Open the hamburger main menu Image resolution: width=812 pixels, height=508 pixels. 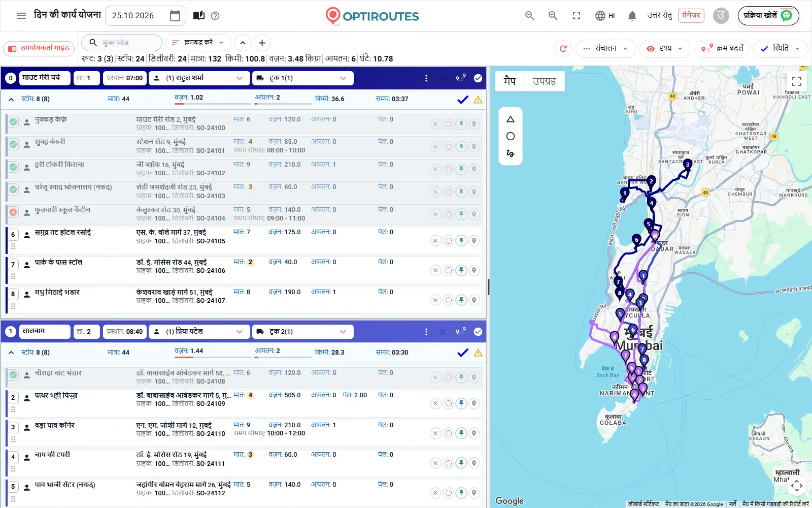point(21,16)
